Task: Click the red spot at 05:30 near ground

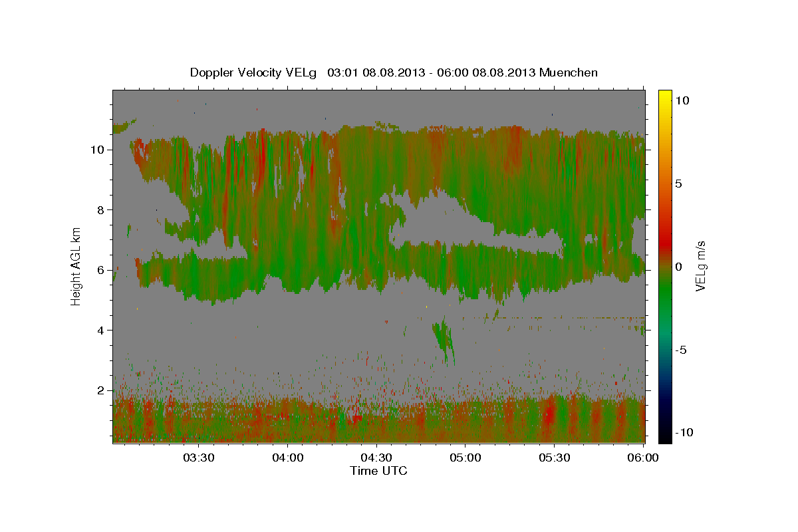Action: tap(549, 416)
